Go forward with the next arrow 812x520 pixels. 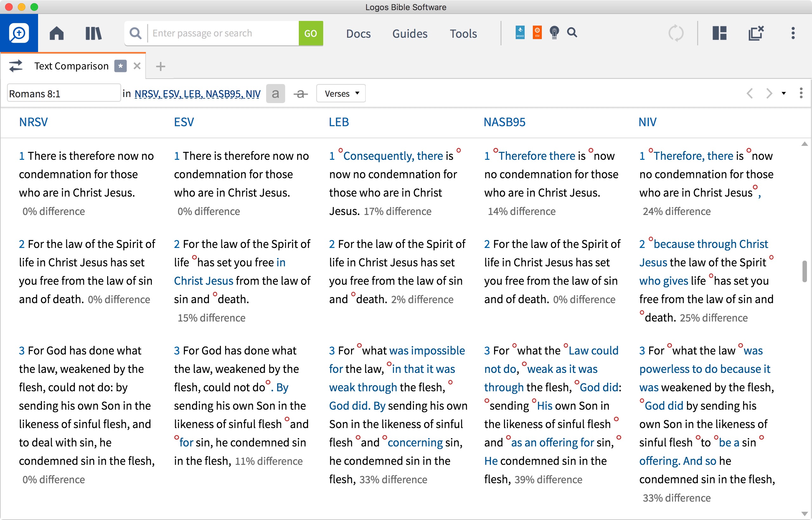point(769,93)
